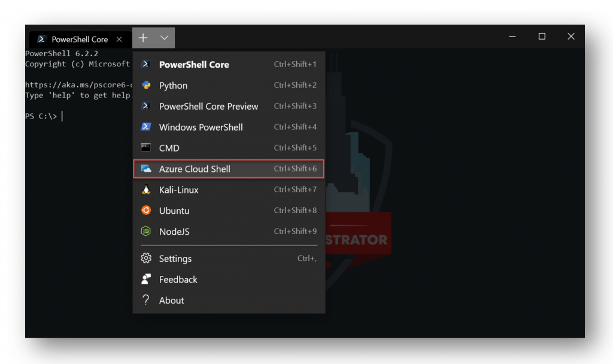Click the blue Windows PowerShell icon
This screenshot has width=613, height=364.
pyautogui.click(x=146, y=127)
